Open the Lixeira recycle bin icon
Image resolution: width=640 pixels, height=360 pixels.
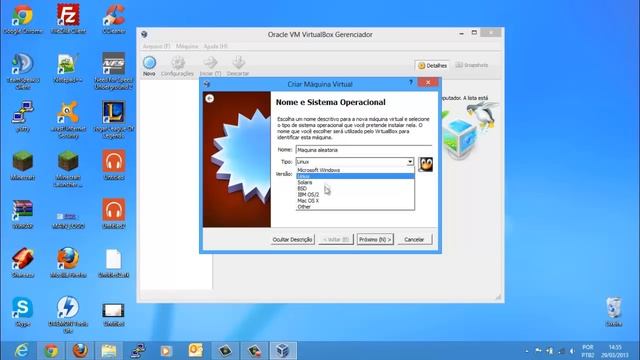[614, 312]
